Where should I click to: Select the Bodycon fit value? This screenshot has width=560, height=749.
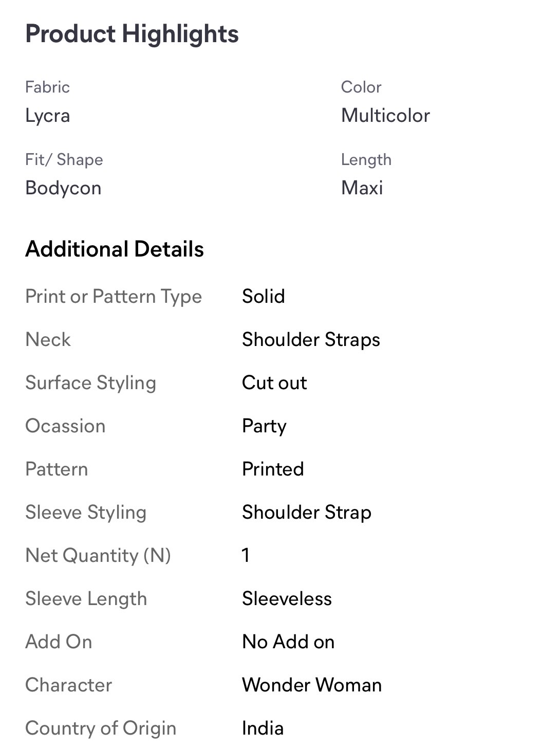[63, 188]
